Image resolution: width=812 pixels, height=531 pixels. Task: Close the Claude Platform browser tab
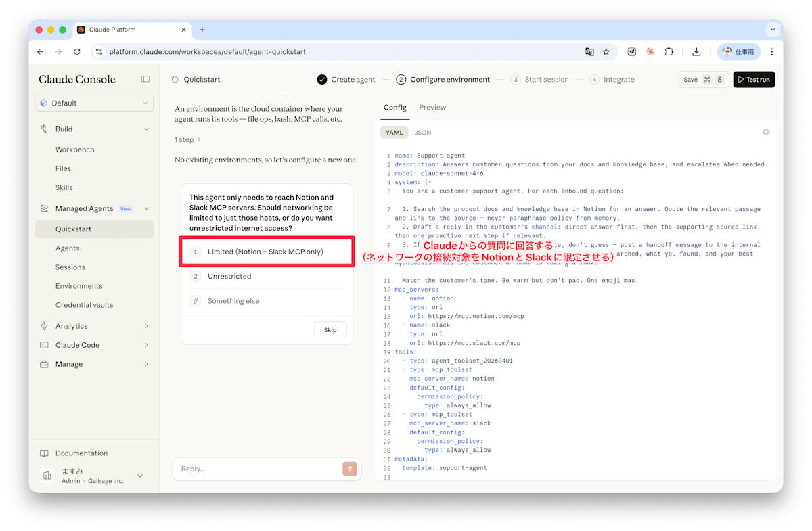click(183, 30)
